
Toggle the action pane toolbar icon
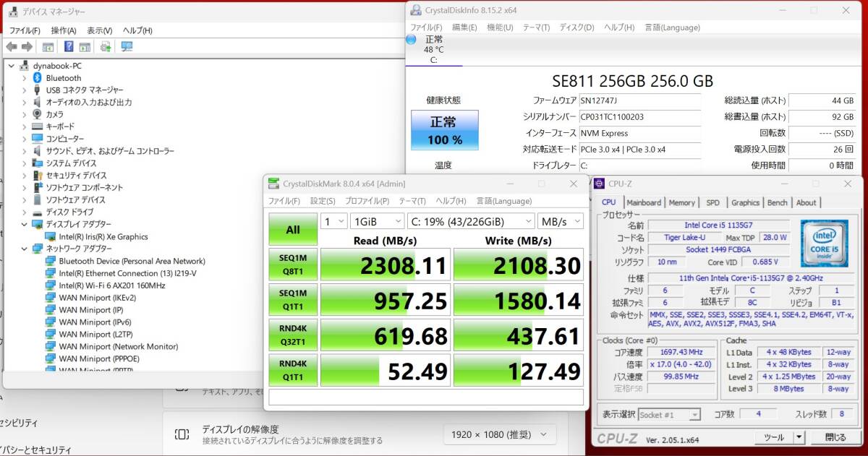coord(85,47)
